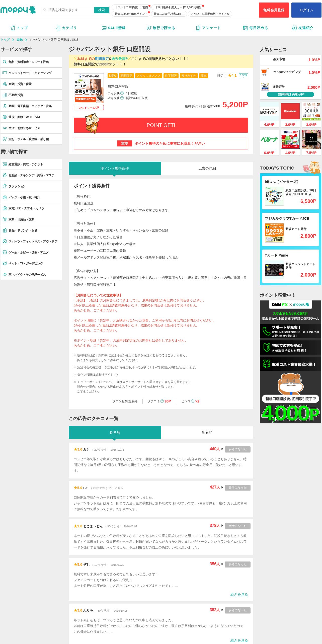This screenshot has height=644, width=322.
Task: Click the ログイン button
Action: coord(306,10)
